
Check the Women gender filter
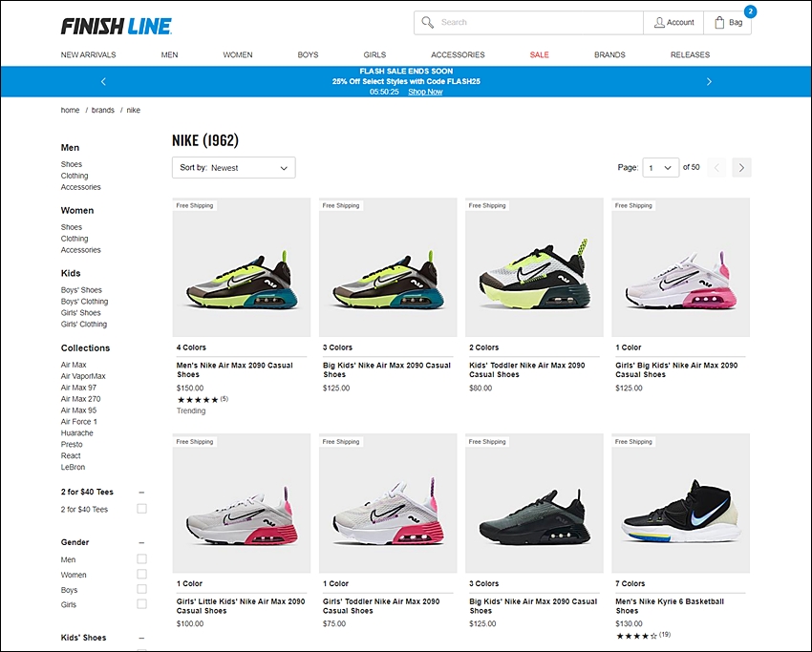click(141, 574)
